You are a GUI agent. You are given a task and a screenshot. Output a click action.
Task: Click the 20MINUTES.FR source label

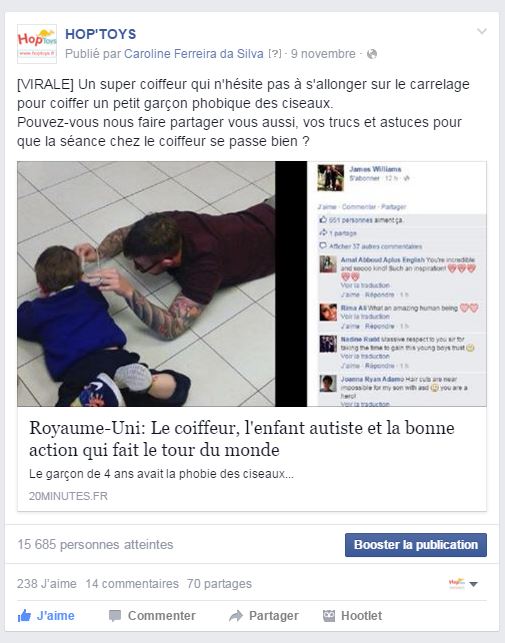[68, 496]
